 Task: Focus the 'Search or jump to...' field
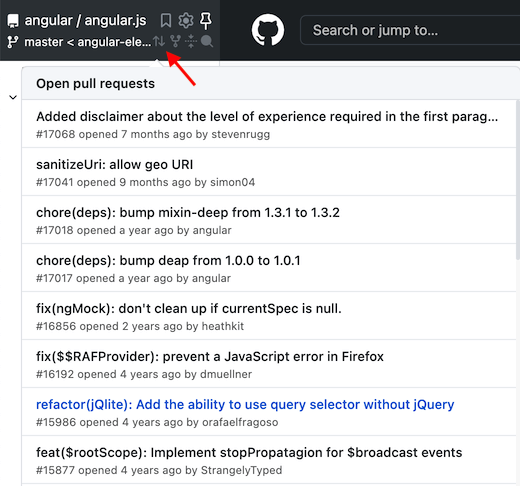click(410, 30)
